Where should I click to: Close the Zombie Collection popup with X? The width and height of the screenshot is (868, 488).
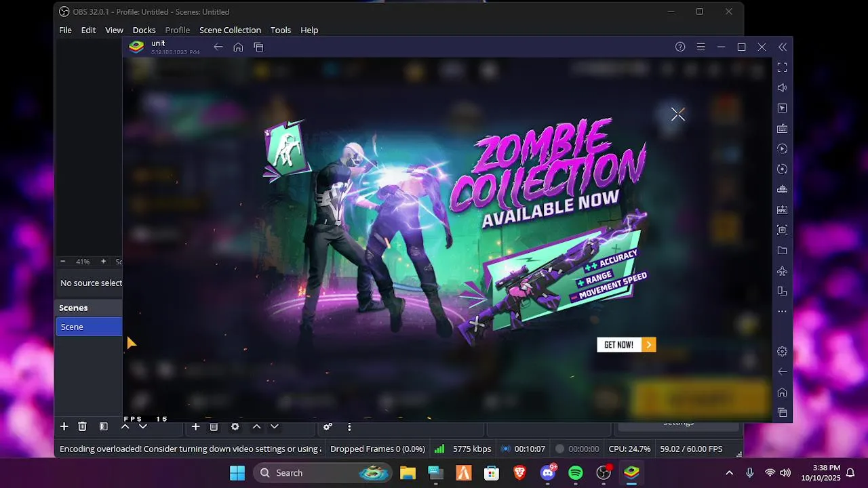point(677,115)
